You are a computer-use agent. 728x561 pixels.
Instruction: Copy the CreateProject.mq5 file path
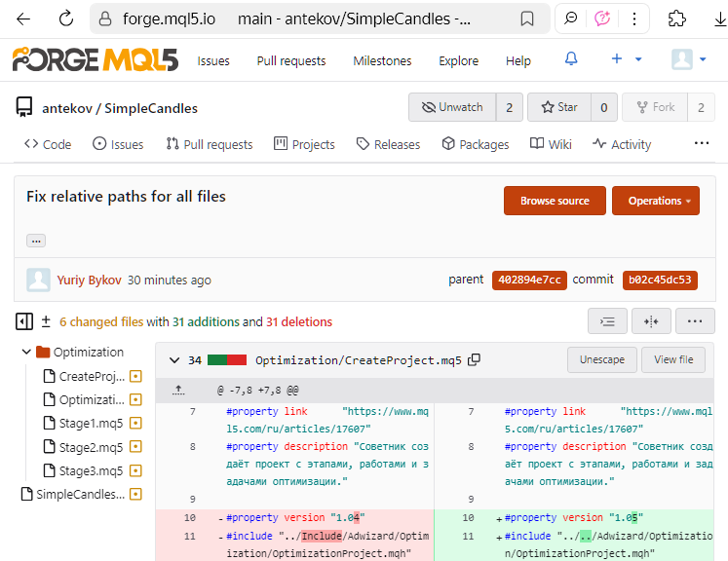tap(475, 360)
